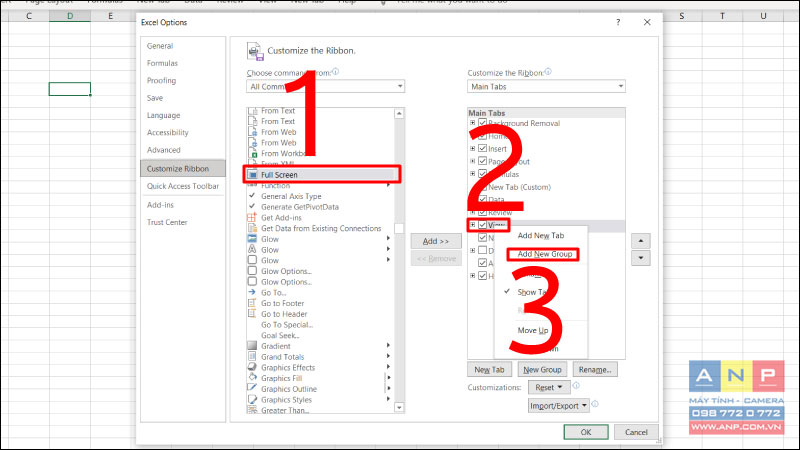Click the commands list scroll-up arrow
Viewport: 800px width, 450px height.
(399, 113)
